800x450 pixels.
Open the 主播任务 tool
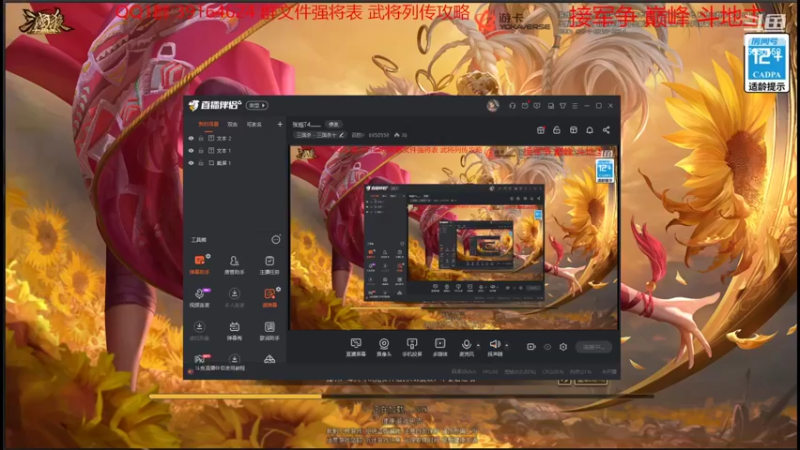coord(269,265)
